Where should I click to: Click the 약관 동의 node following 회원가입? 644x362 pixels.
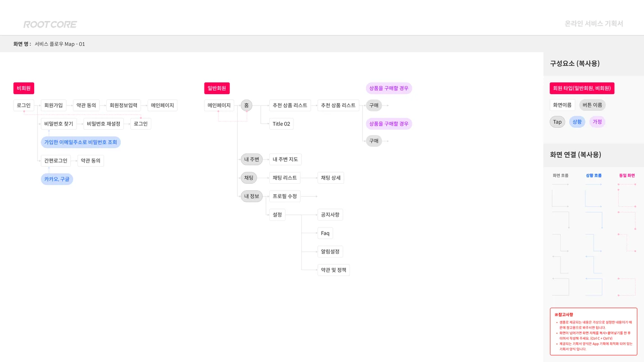[x=86, y=105]
